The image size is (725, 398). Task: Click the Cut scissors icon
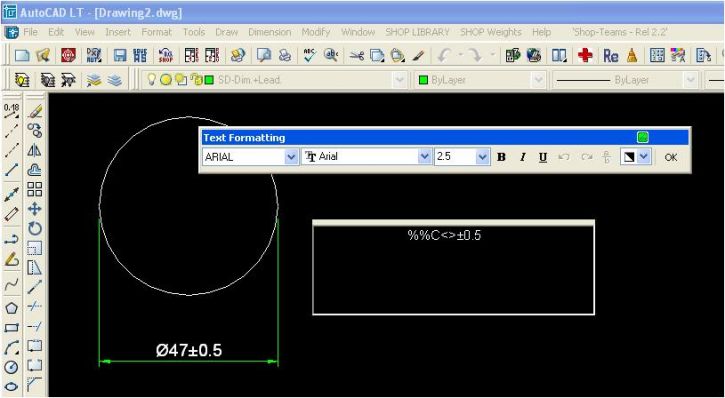tap(356, 56)
